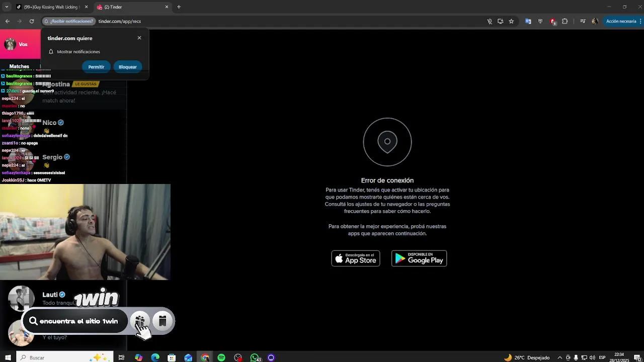Close the Tinder tab
Viewport: 644px width, 362px height.
[167, 7]
